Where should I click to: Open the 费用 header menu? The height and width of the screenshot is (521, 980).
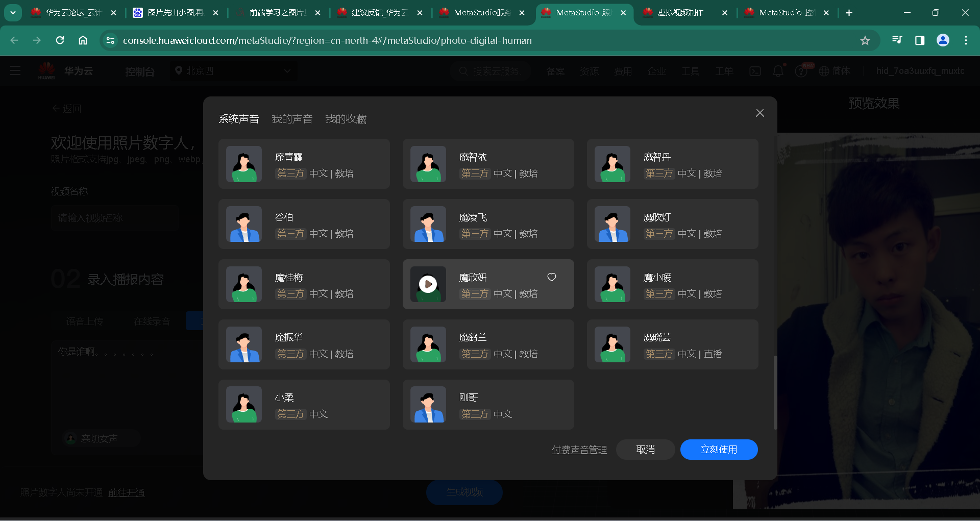pyautogui.click(x=623, y=71)
